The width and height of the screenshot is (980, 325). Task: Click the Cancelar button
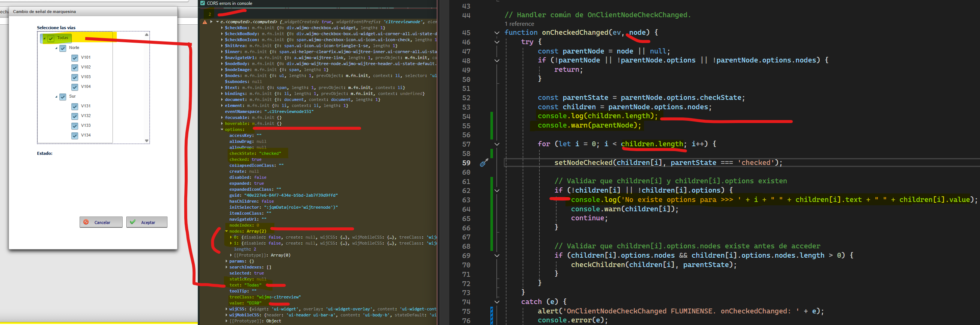[101, 222]
